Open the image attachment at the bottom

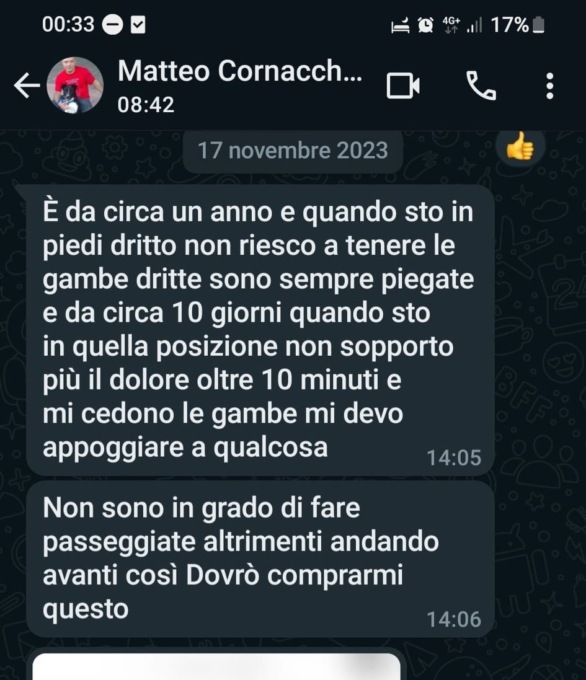click(216, 666)
